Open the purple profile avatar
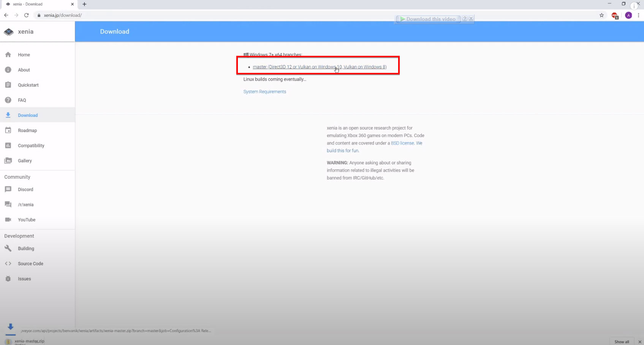The height and width of the screenshot is (345, 644). (x=628, y=15)
